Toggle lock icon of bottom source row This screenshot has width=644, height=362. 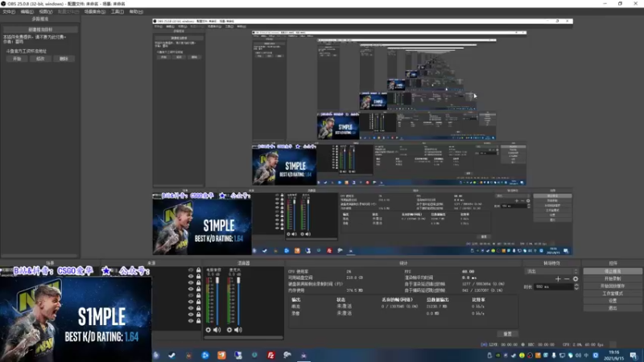point(198,320)
